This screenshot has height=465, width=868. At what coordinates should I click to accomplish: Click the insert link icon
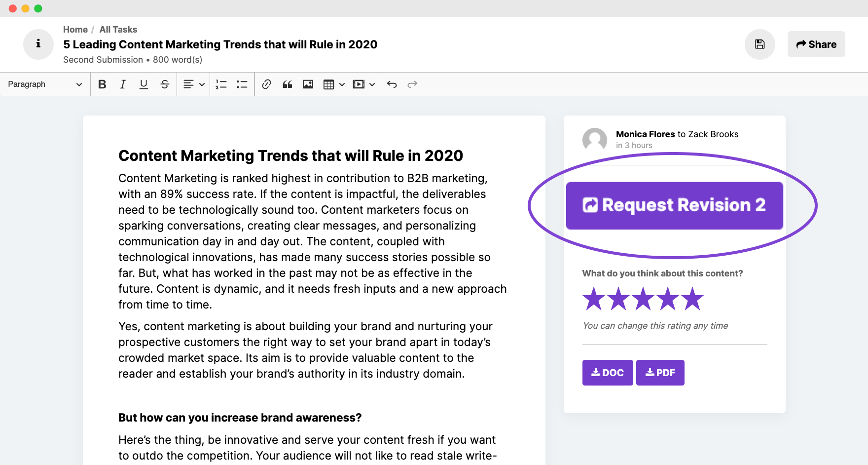tap(266, 84)
